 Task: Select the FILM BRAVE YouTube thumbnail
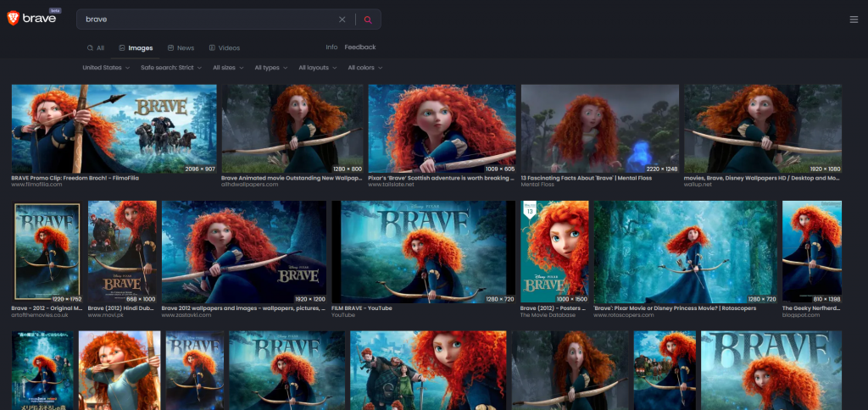423,252
